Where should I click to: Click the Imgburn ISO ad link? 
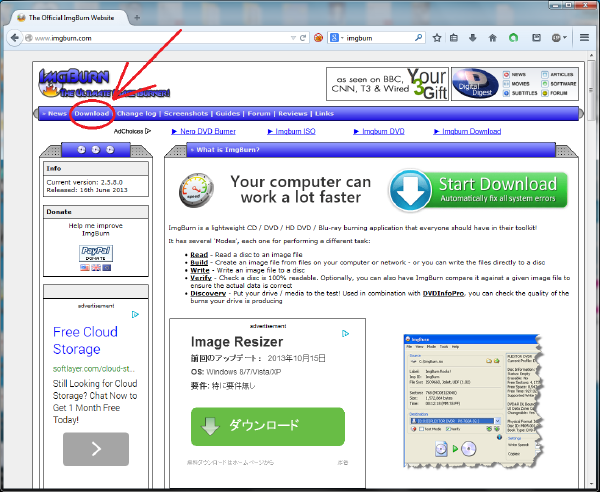[297, 131]
